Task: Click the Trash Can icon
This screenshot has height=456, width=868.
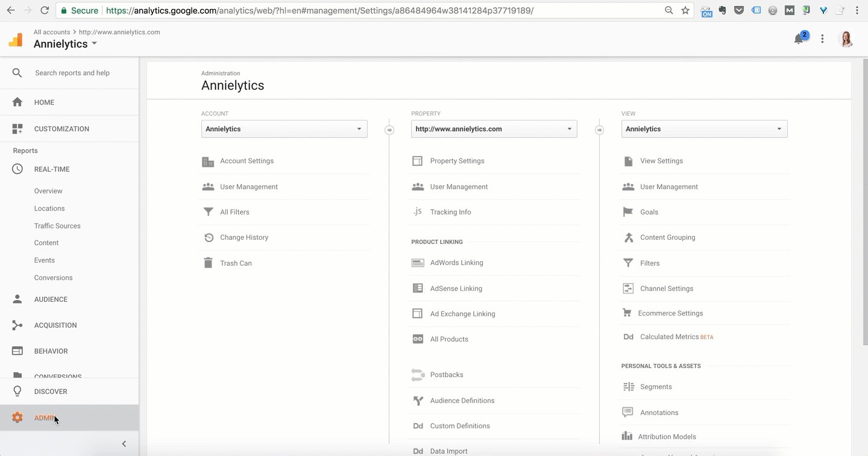Action: (x=208, y=263)
